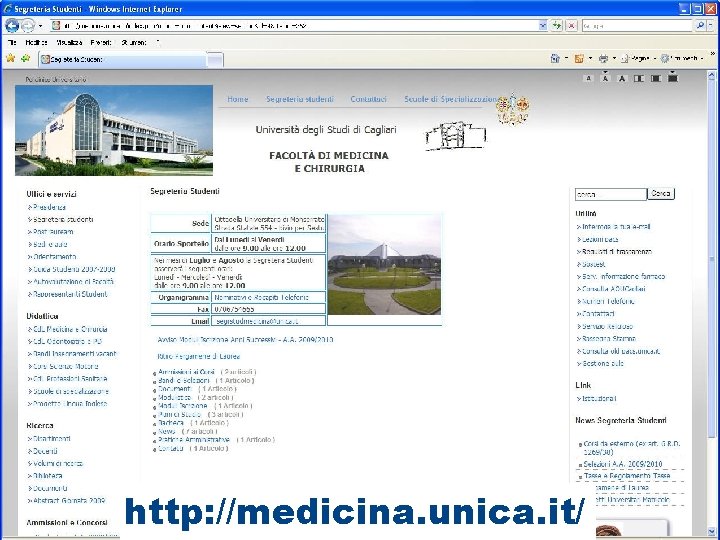Open Sedi e aule in left sidebar
Viewport: 720px width, 540px height.
click(x=50, y=244)
